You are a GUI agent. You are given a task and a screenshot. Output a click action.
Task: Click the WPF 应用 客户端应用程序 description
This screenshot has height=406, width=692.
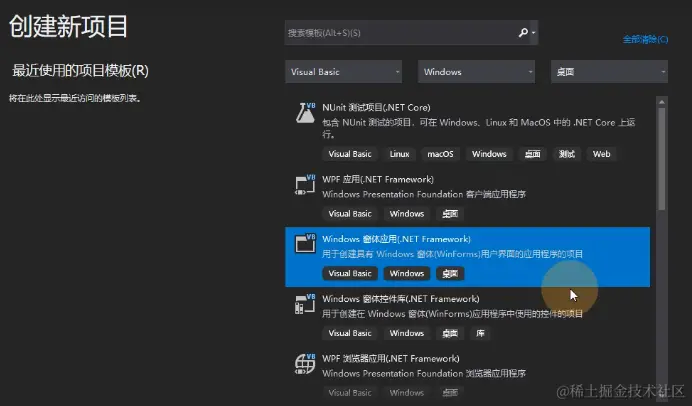424,194
